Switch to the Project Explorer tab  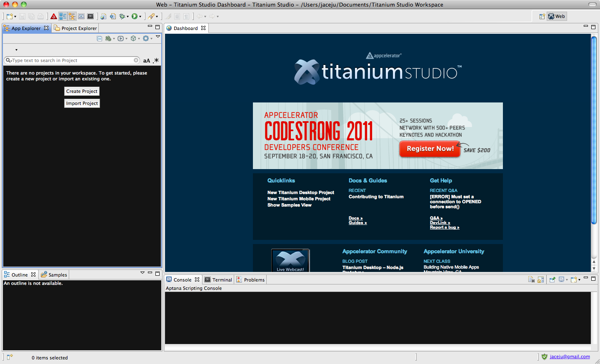75,28
